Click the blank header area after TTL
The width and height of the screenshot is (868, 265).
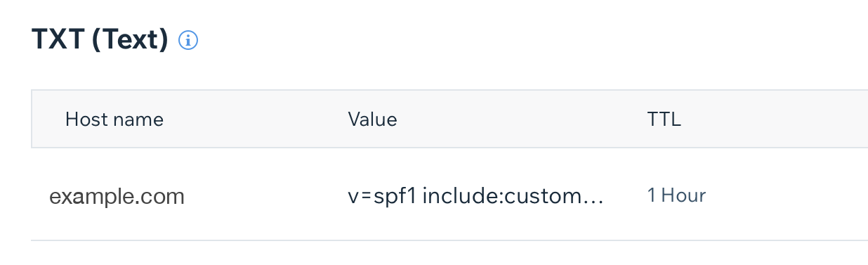coord(772,119)
